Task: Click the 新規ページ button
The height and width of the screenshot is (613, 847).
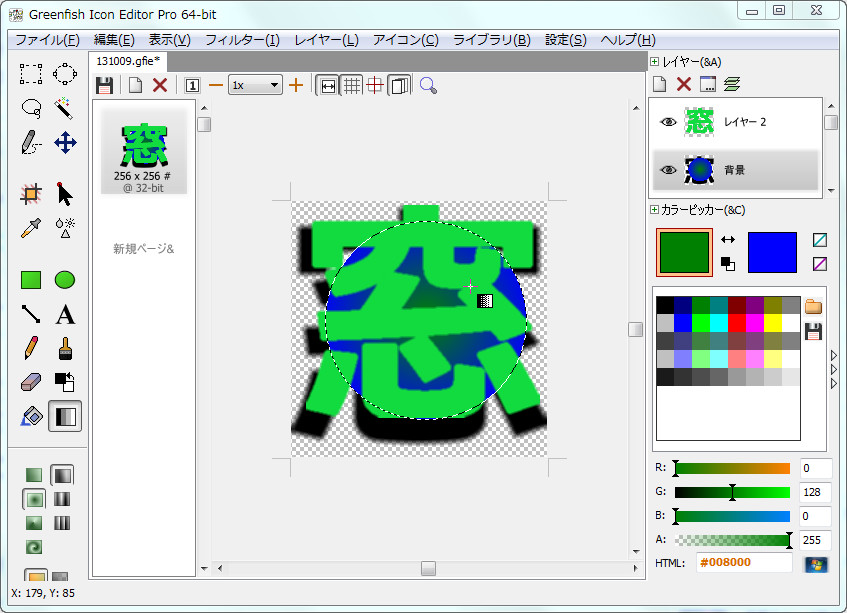Action: pyautogui.click(x=143, y=248)
